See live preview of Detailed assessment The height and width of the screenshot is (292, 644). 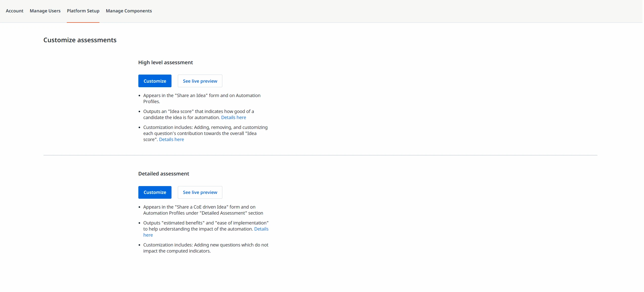coord(200,192)
